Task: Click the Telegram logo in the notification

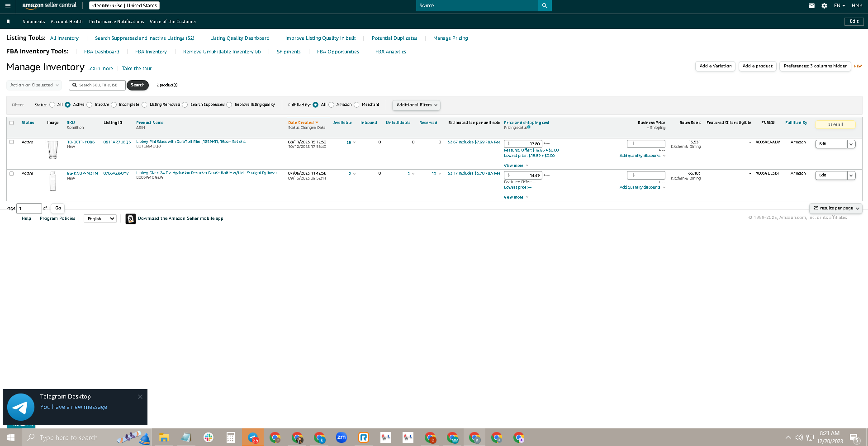Action: pos(21,407)
